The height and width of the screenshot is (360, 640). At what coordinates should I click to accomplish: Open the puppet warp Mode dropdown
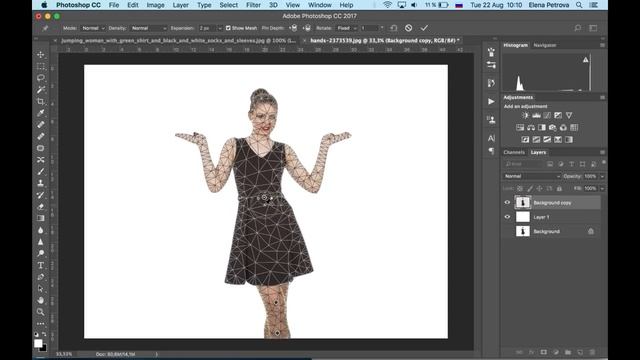93,28
